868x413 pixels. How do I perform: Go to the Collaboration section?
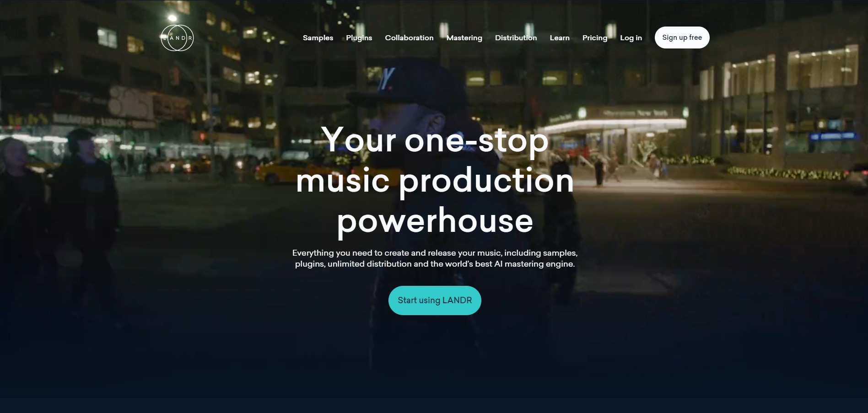tap(409, 38)
